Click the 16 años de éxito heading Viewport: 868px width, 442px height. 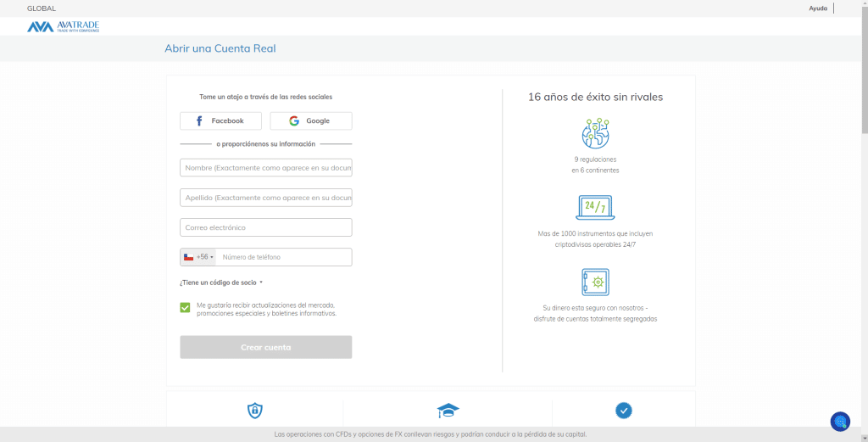[595, 97]
